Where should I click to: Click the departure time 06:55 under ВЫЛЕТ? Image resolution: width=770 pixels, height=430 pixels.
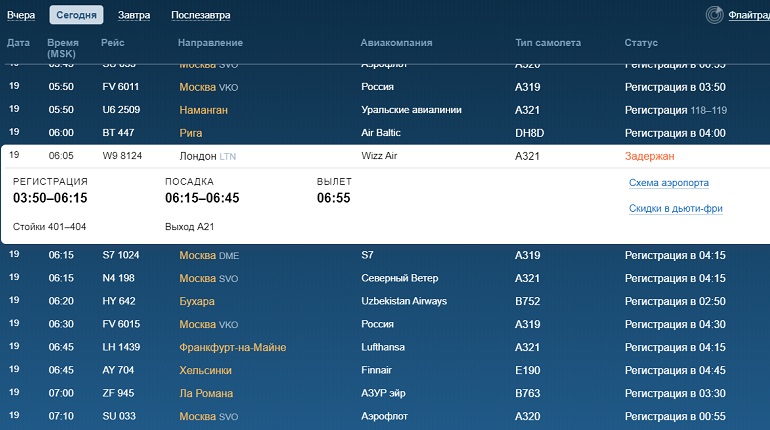[x=333, y=198]
